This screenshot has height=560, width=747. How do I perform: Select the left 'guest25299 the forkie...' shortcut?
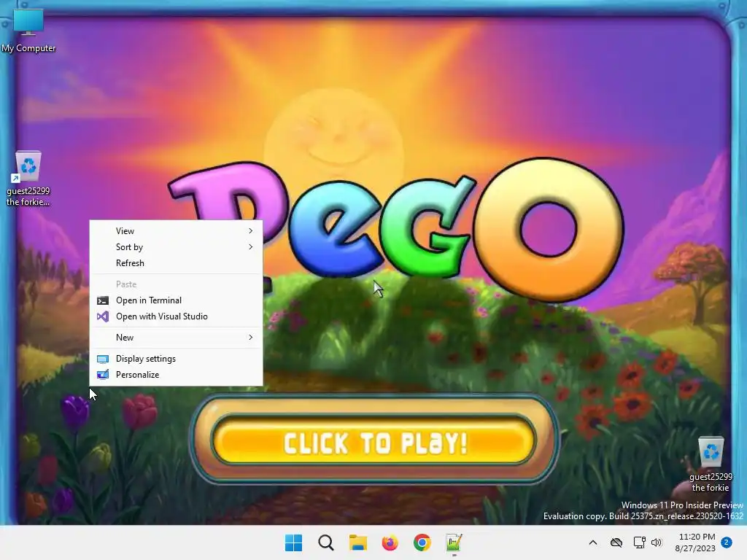point(28,179)
